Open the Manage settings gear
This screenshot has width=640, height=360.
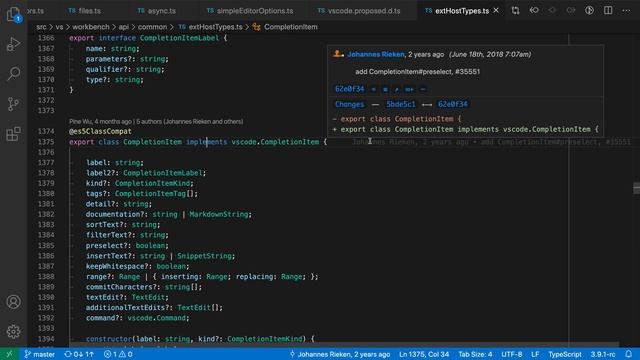(x=13, y=331)
